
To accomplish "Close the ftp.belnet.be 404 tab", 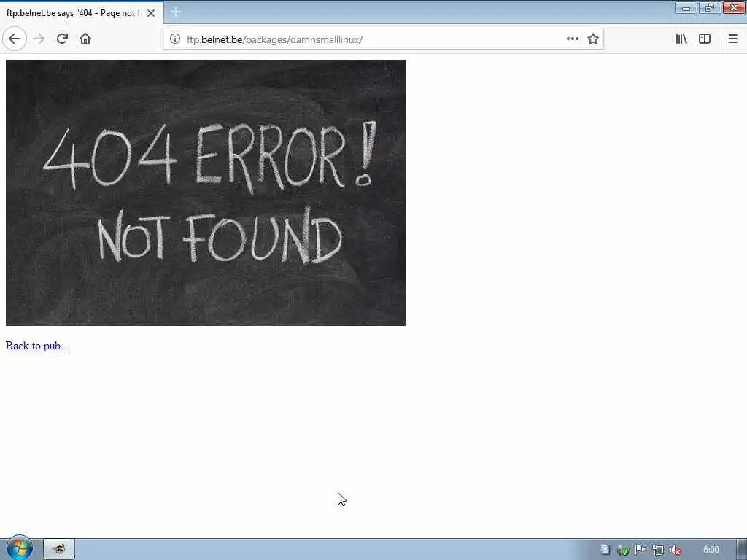I will point(151,13).
